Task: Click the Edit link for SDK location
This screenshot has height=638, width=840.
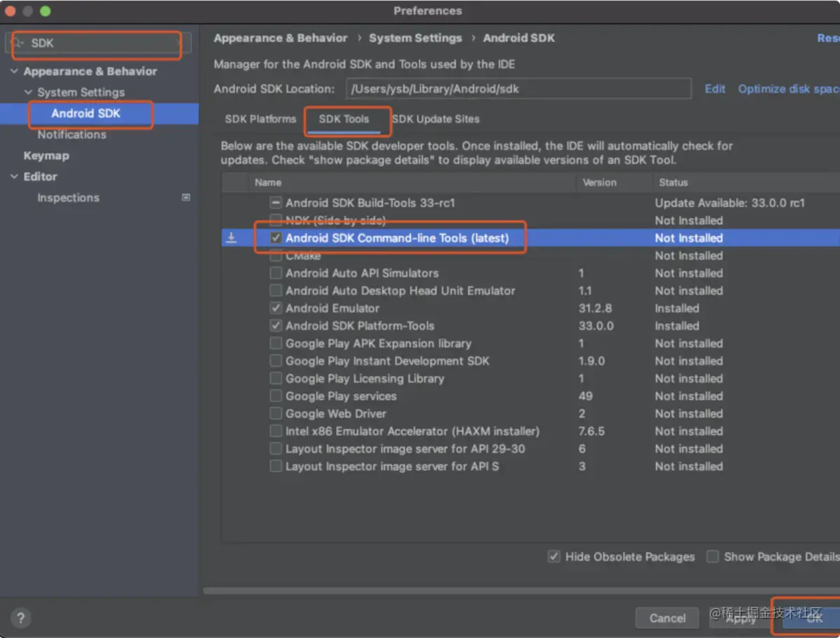Action: pos(715,89)
